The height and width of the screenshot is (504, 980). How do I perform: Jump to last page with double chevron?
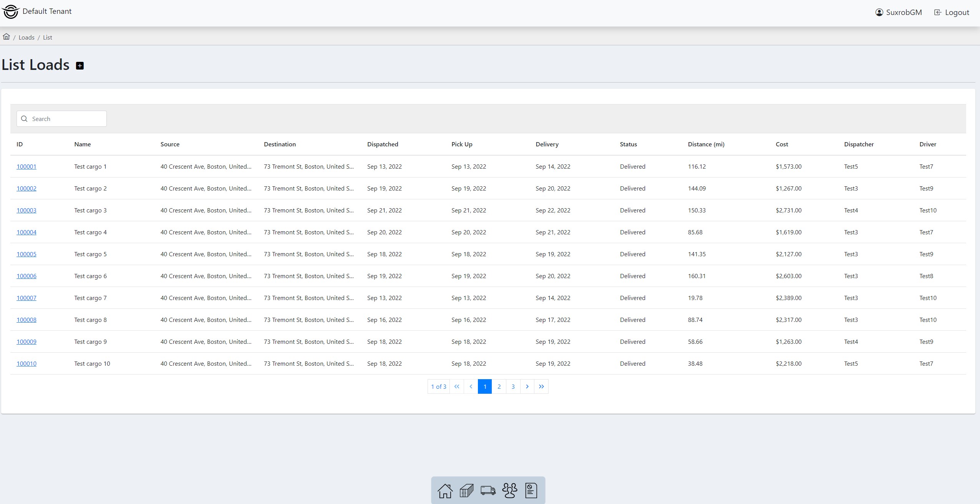pos(541,386)
